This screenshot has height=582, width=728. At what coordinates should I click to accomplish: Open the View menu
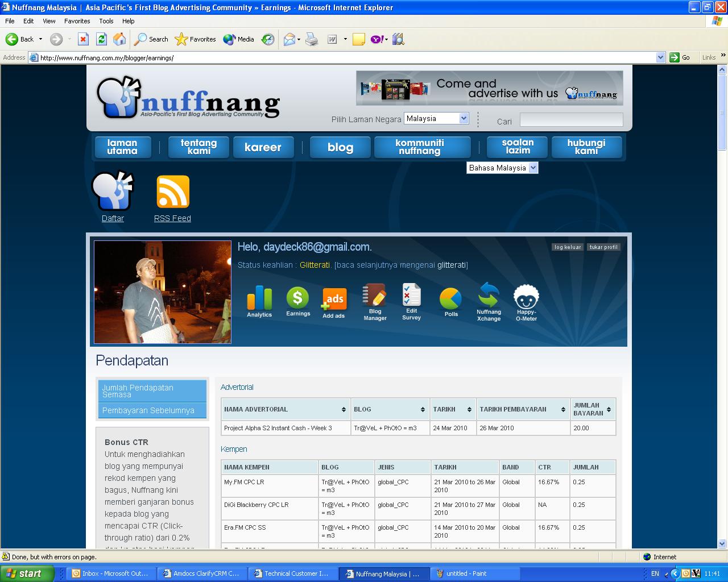coord(49,21)
